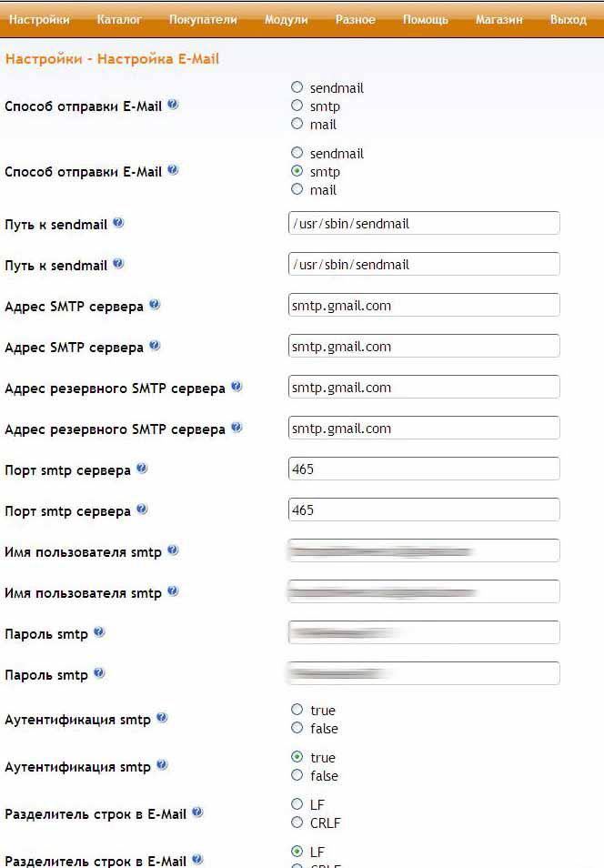Click help icon beside the lower 'Путь к sendmail' label
The image size is (604, 868).
pyautogui.click(x=118, y=264)
